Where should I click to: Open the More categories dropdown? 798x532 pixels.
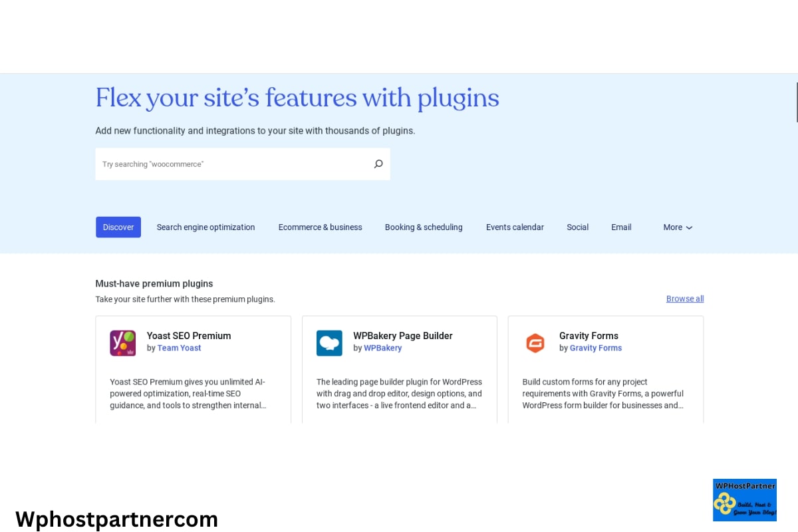pyautogui.click(x=677, y=227)
